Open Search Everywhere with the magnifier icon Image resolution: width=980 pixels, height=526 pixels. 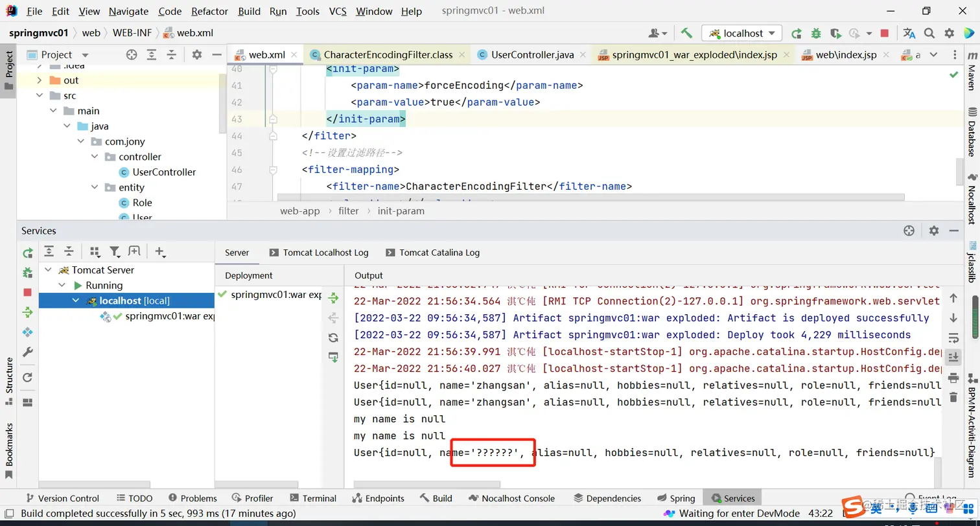click(x=929, y=33)
